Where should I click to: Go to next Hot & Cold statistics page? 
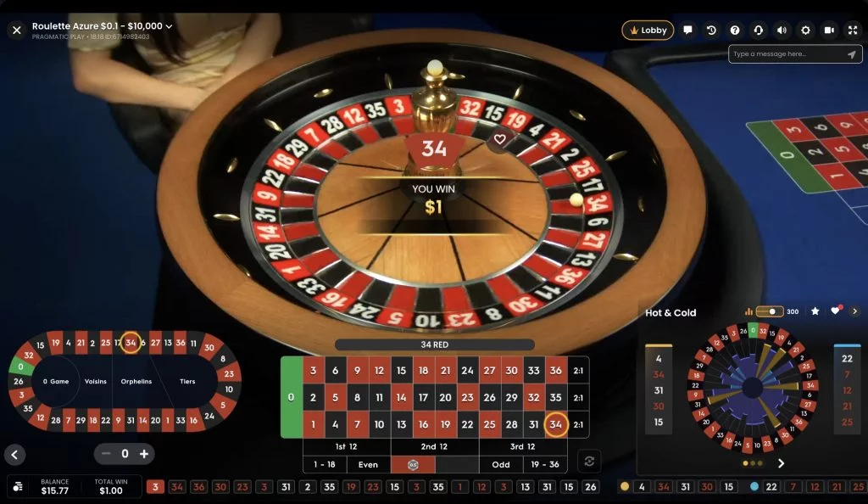click(781, 463)
